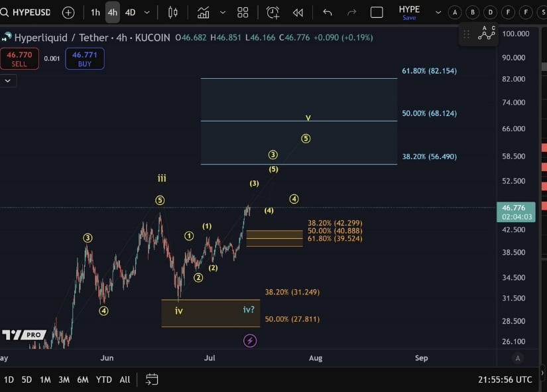Click the 21:55:56 UTC timezone clock
547x392 pixels.
[x=505, y=380]
